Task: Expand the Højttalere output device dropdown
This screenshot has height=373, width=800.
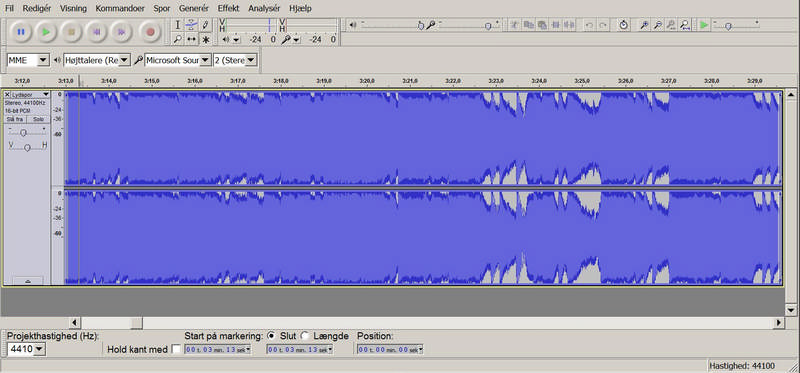Action: (x=97, y=60)
